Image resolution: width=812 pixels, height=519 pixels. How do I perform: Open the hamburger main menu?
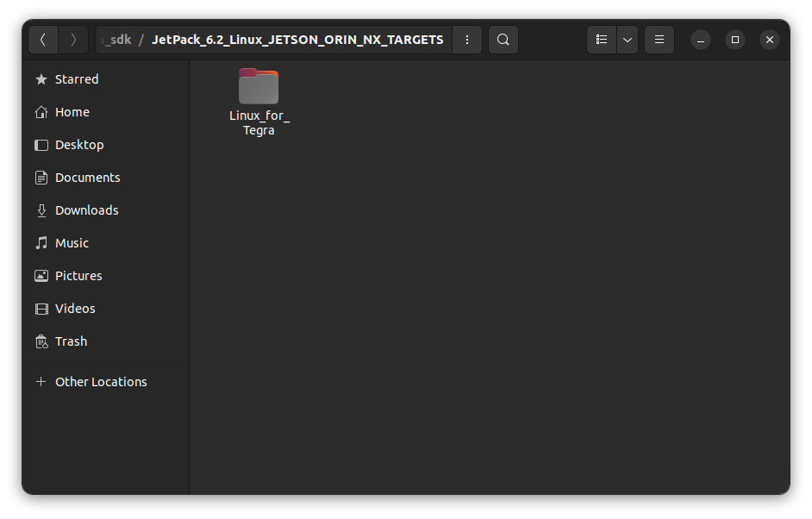659,40
